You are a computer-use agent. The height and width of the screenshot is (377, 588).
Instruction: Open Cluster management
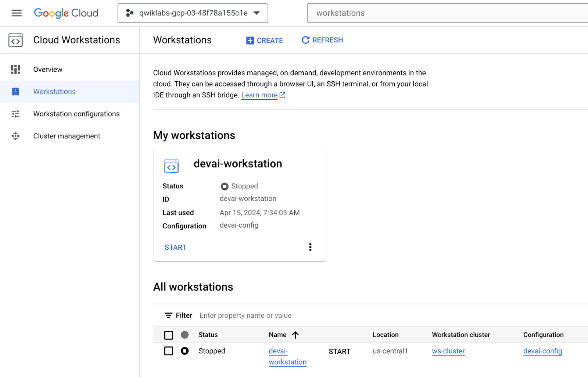coord(70,136)
